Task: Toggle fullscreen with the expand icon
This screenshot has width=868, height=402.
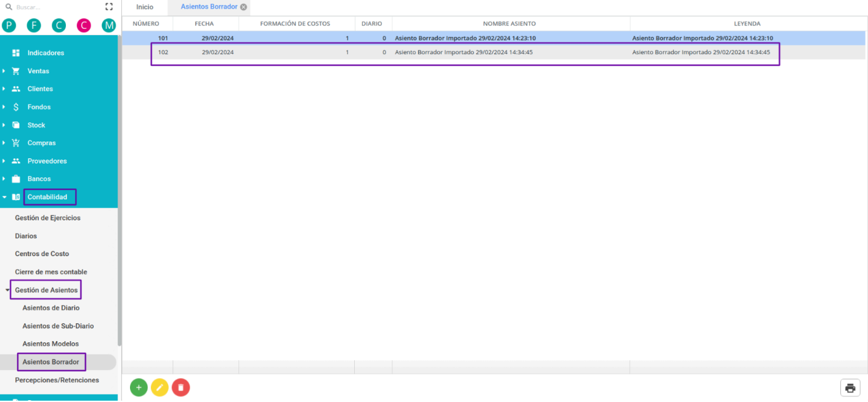Action: coord(109,7)
